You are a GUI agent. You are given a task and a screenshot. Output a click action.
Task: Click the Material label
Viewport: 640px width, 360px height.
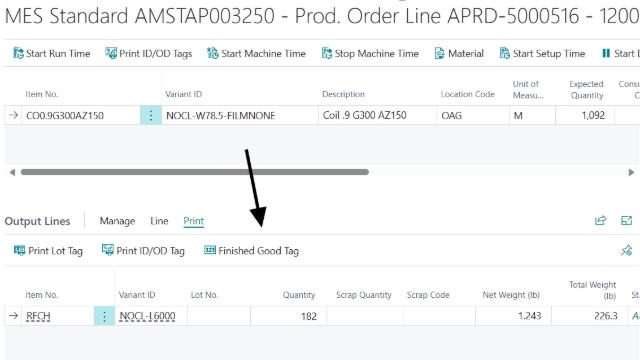pyautogui.click(x=466, y=53)
